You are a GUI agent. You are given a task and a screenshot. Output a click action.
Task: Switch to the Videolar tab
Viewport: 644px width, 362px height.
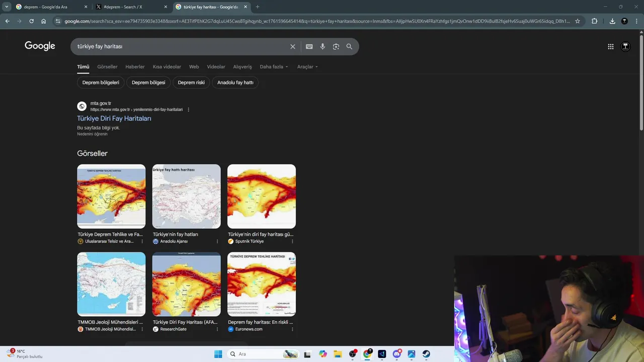(216, 67)
